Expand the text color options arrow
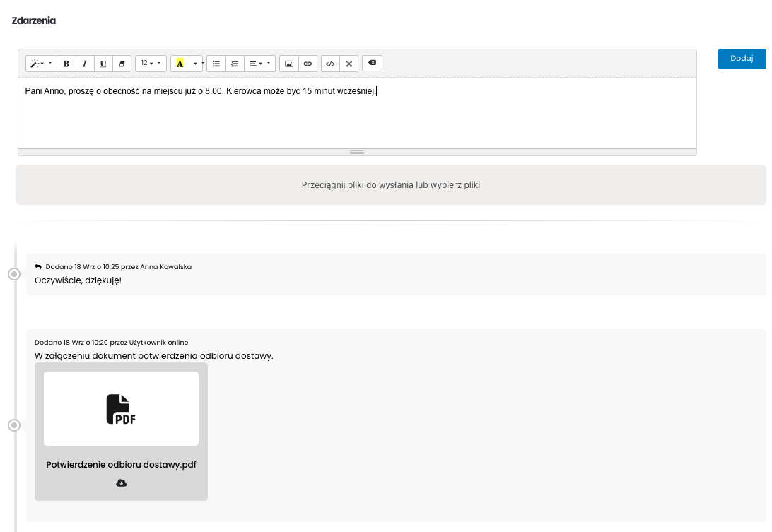Viewport: 772px width, 532px height. tap(196, 64)
